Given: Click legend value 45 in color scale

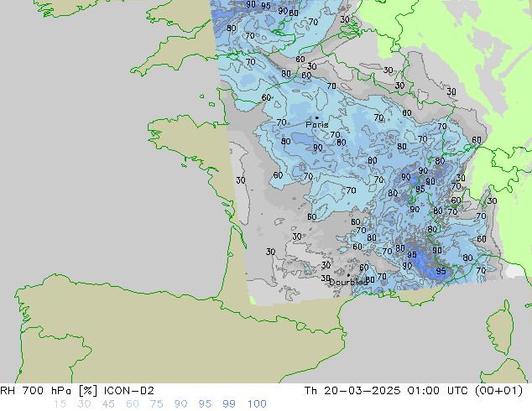Looking at the screenshot, I should pos(108,404).
